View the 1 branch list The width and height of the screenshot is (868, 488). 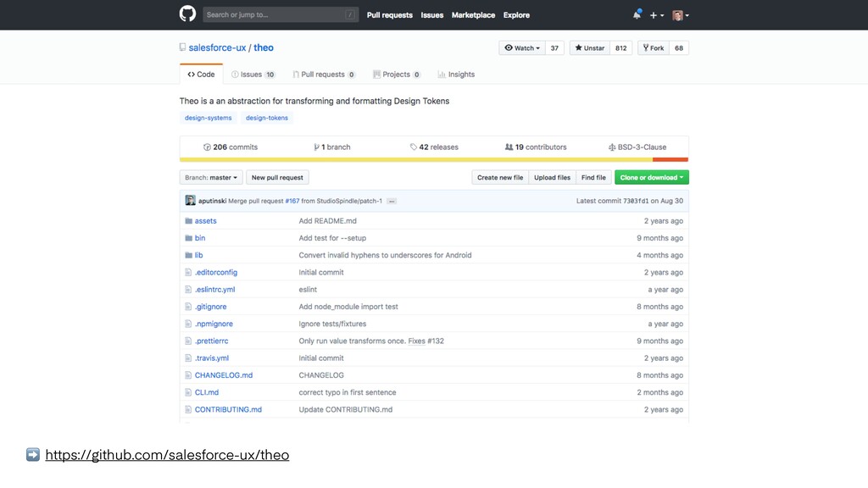tap(332, 147)
